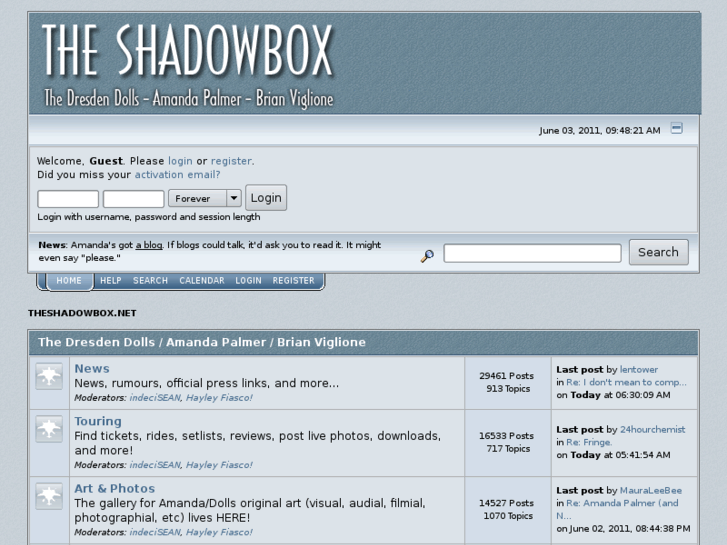The image size is (727, 545).
Task: Collapse the header with the minus icon
Action: [x=676, y=128]
